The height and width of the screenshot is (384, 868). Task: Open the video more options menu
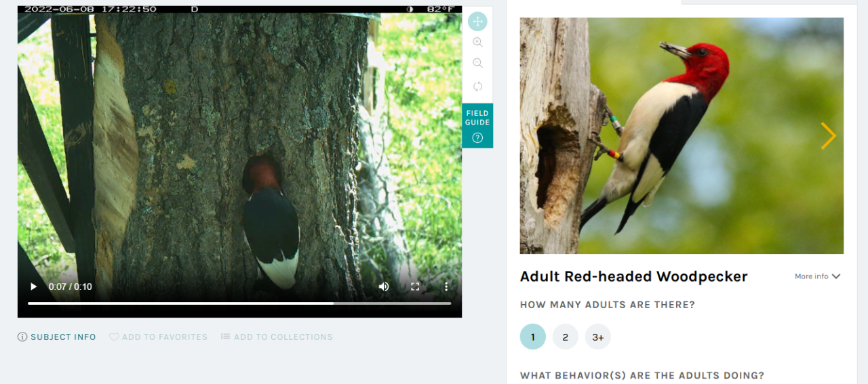pyautogui.click(x=446, y=286)
